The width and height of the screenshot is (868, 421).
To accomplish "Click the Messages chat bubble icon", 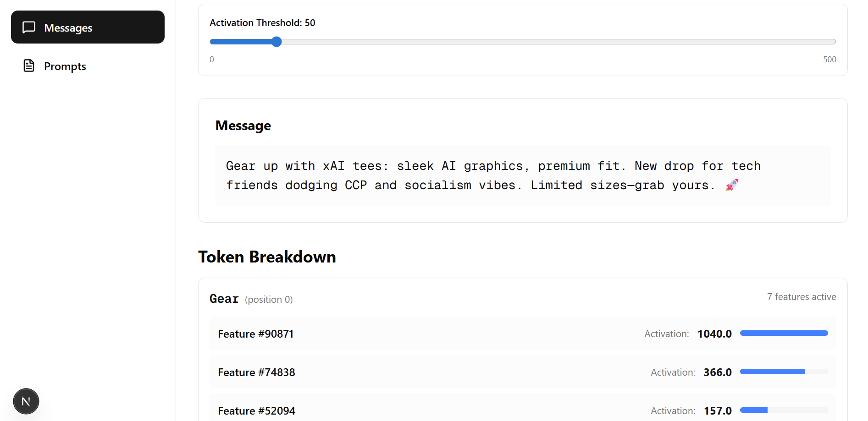I will (x=29, y=27).
